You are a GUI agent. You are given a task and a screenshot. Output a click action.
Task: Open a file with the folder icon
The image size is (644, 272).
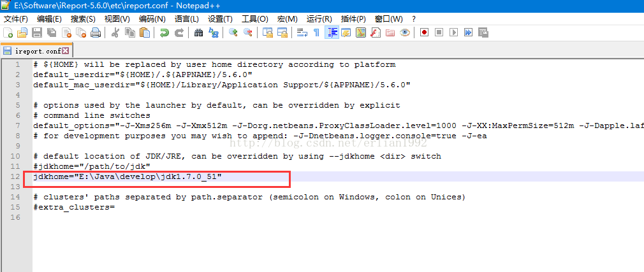22,33
